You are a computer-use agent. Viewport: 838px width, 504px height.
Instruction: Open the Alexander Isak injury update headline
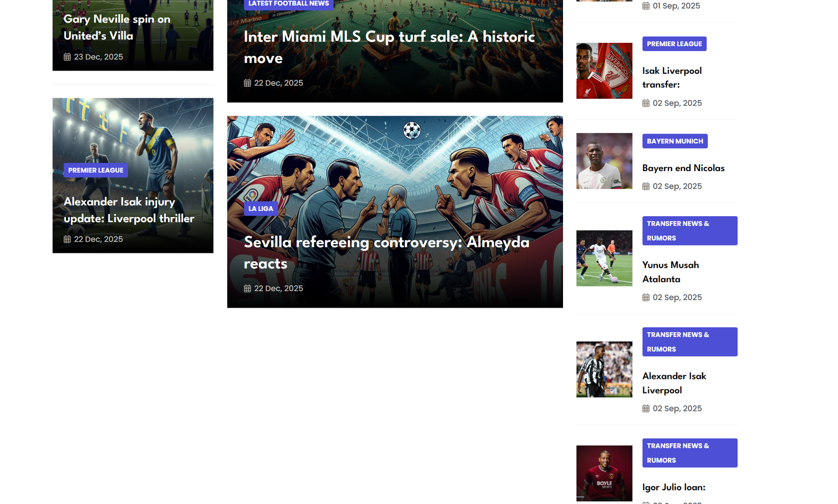[129, 210]
